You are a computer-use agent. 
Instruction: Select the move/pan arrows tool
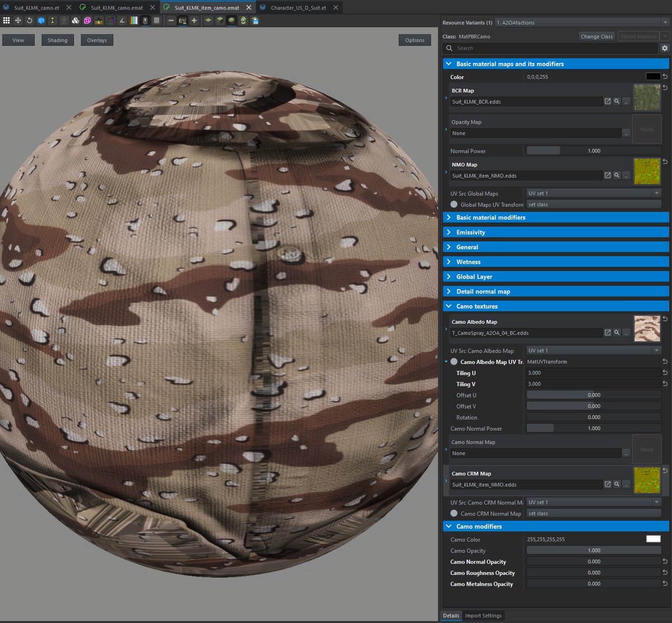click(18, 20)
